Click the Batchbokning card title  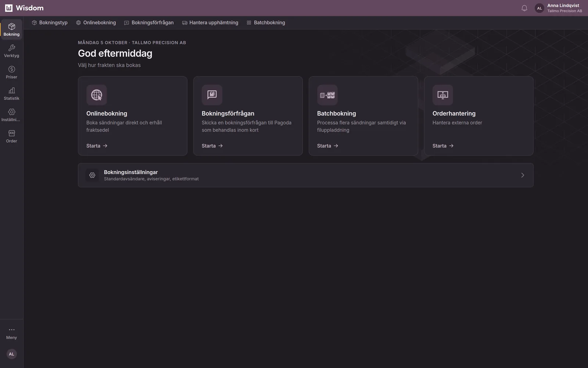tap(337, 113)
